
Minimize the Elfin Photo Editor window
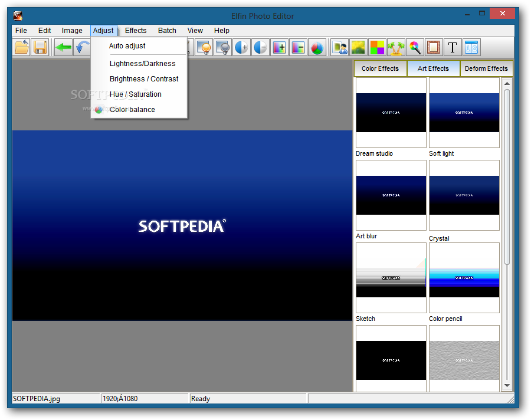click(x=467, y=14)
